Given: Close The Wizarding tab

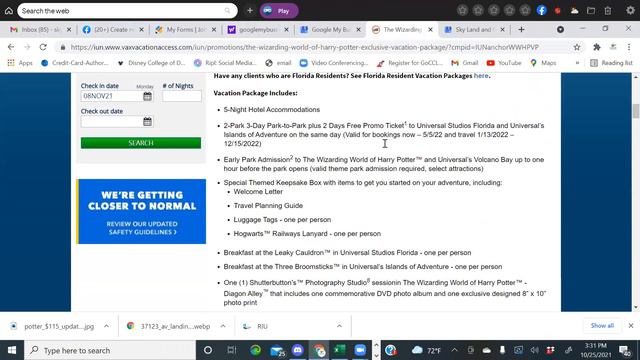Looking at the screenshot, I should point(430,29).
